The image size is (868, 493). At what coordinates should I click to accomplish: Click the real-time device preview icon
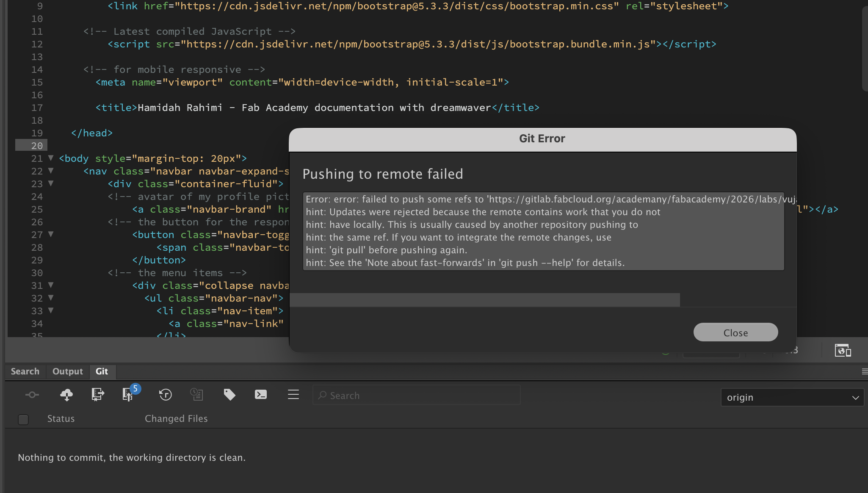[x=843, y=350]
